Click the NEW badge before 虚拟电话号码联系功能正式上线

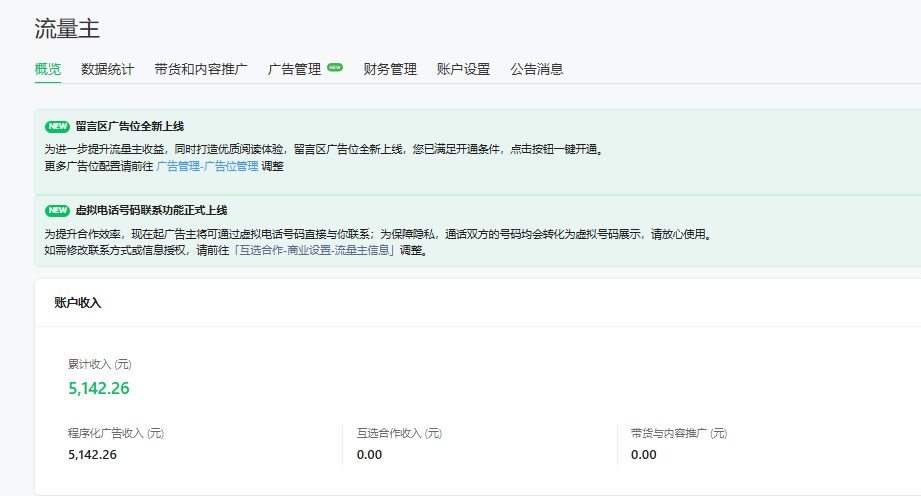pyautogui.click(x=57, y=211)
